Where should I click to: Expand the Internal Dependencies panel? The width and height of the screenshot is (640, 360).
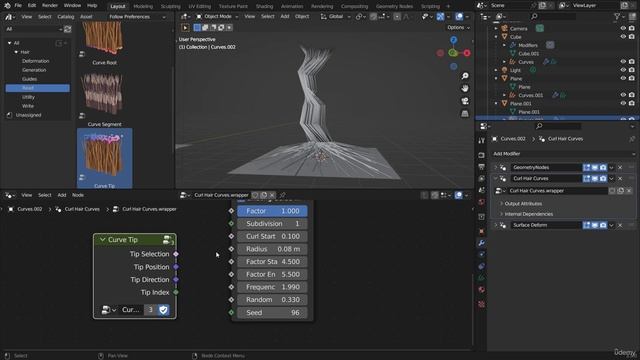(x=528, y=214)
